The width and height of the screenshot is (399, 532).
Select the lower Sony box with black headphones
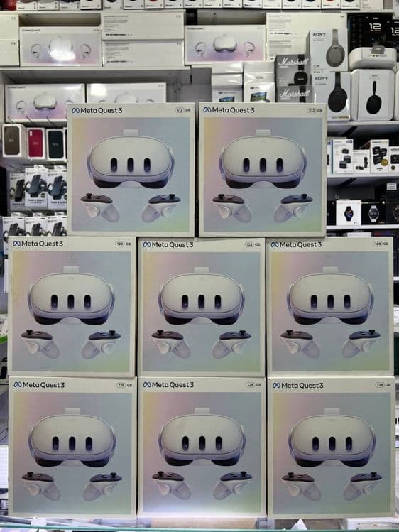click(332, 97)
